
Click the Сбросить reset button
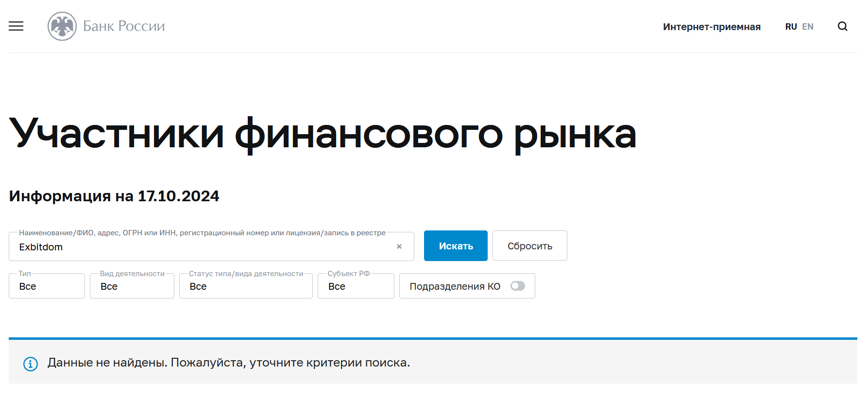click(x=530, y=246)
